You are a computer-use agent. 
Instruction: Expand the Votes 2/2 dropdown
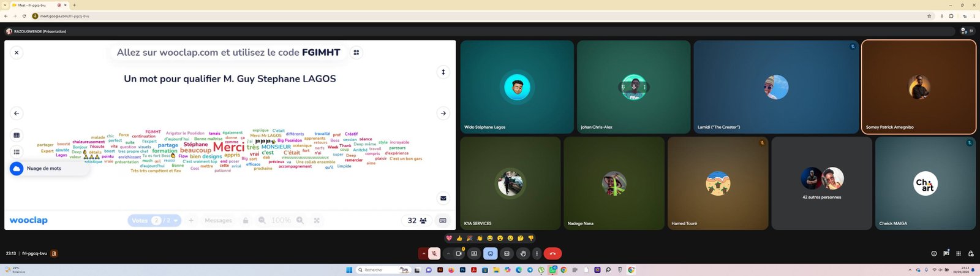(x=154, y=220)
